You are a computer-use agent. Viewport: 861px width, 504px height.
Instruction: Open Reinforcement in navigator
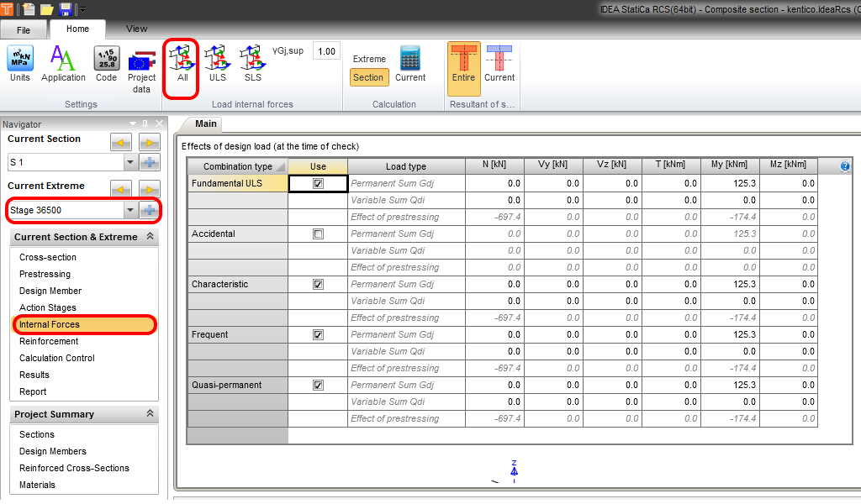pos(49,341)
